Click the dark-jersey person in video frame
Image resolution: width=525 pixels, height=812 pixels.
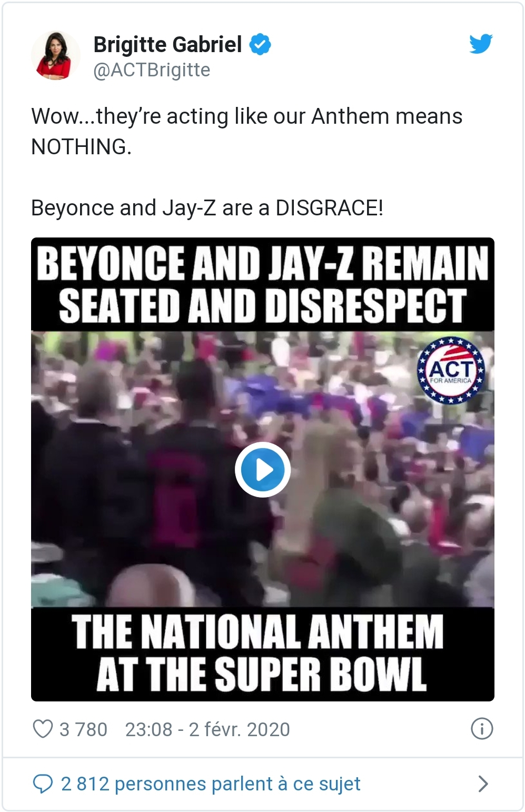pyautogui.click(x=174, y=490)
